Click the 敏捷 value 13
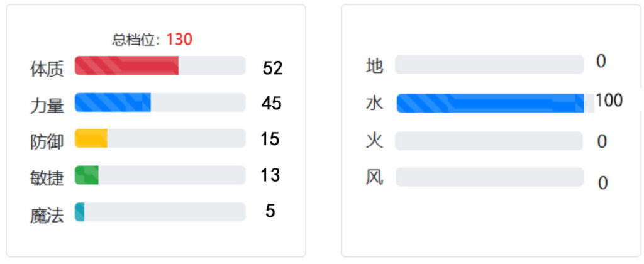The width and height of the screenshot is (644, 264). click(x=270, y=175)
